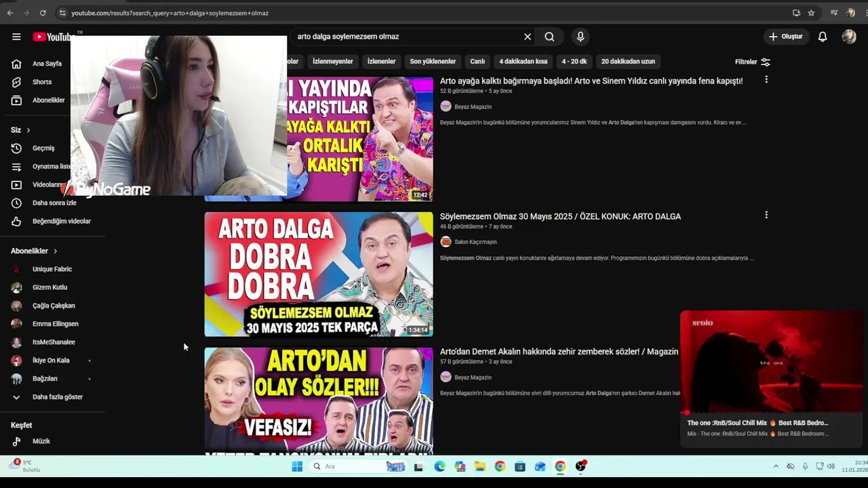This screenshot has width=868, height=488.
Task: Open Chrome media control icon
Action: coord(834,13)
